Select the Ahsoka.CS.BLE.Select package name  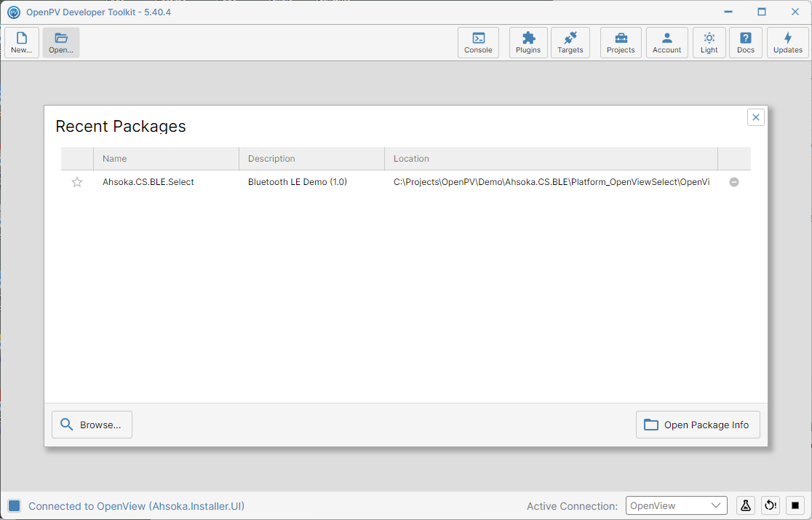148,182
